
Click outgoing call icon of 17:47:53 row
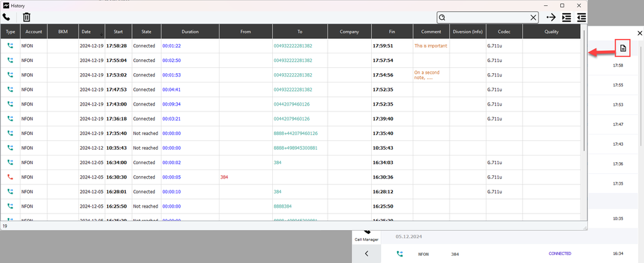11,90
